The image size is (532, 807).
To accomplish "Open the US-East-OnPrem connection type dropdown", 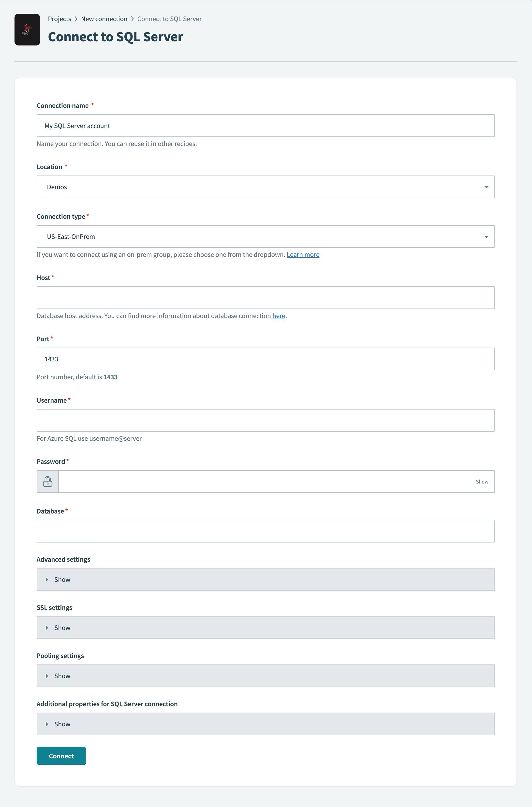I will pyautogui.click(x=265, y=236).
